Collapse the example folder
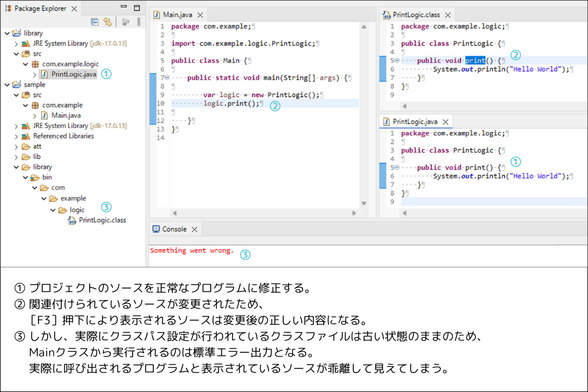This screenshot has height=392, width=588. click(44, 198)
